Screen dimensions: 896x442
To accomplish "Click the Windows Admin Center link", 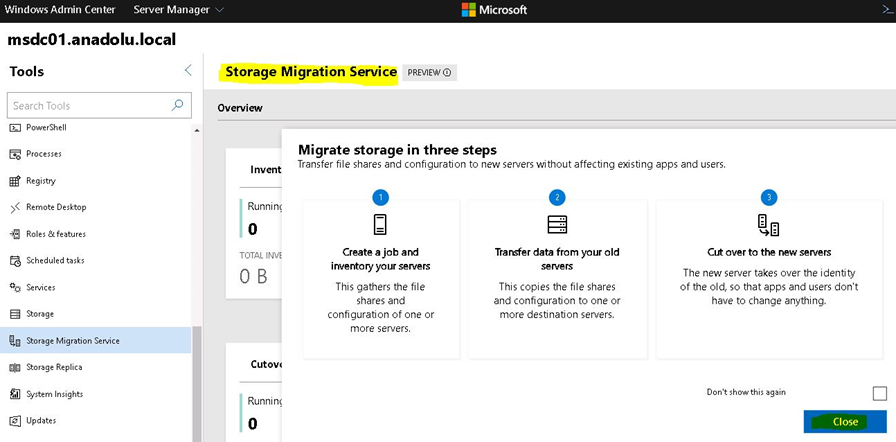I will point(59,10).
